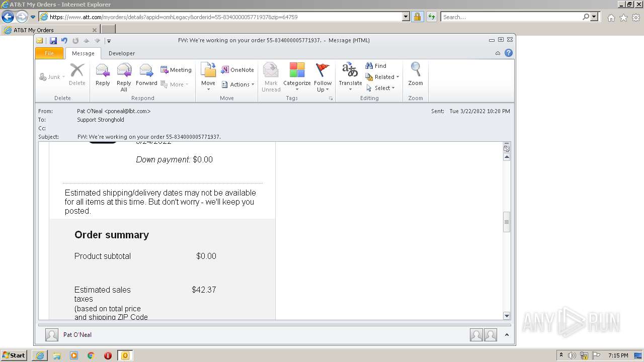The height and width of the screenshot is (362, 644).
Task: Open the Categorize color menu
Action: click(x=297, y=77)
